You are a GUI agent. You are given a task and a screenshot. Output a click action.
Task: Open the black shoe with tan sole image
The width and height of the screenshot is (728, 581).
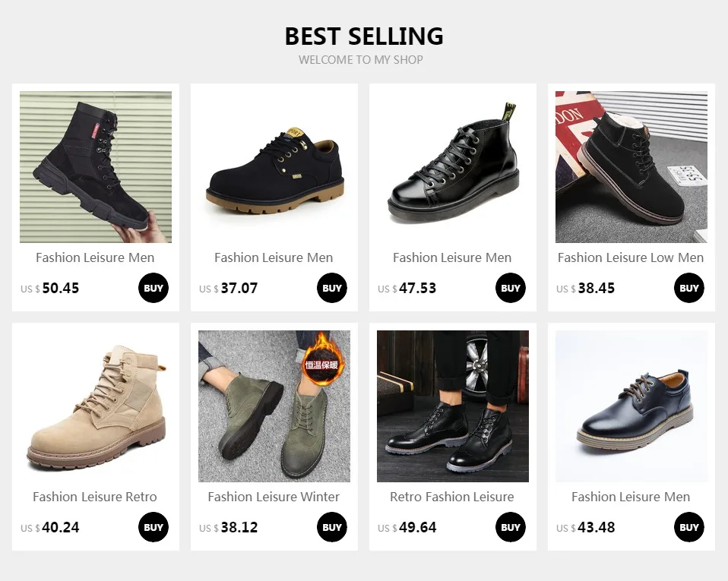point(274,167)
